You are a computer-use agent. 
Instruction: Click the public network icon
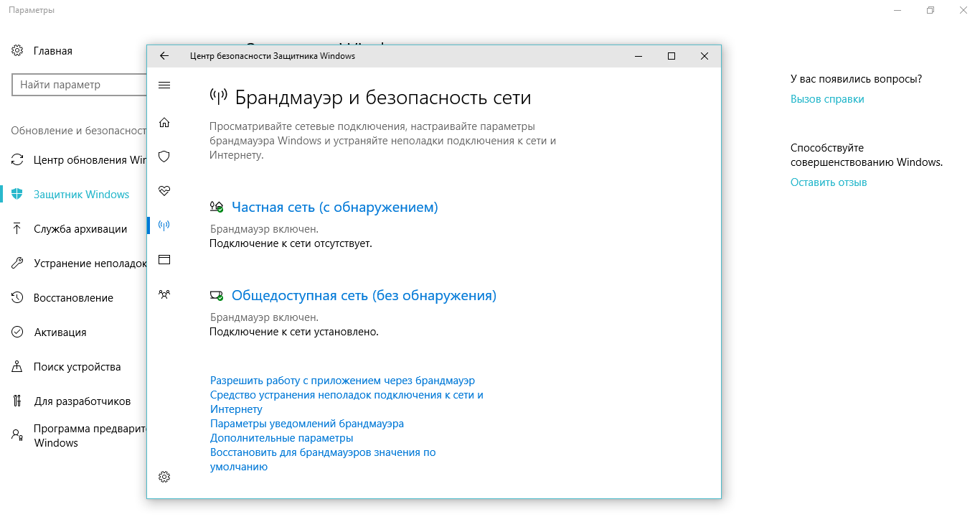(x=217, y=295)
